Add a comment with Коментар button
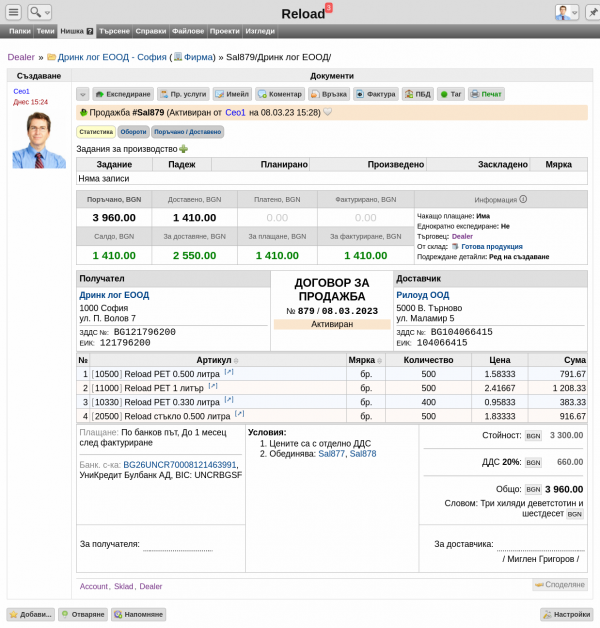This screenshot has width=600, height=628. click(280, 94)
